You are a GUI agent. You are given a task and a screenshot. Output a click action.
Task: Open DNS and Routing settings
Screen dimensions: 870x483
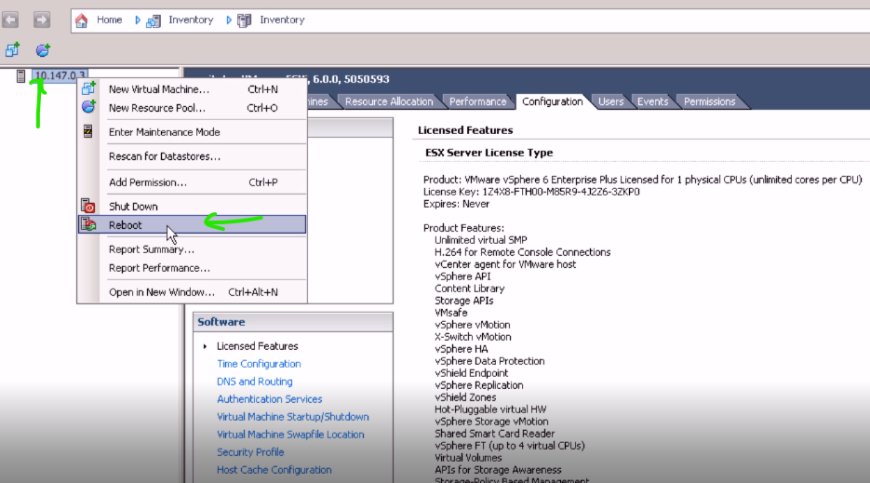(x=255, y=382)
